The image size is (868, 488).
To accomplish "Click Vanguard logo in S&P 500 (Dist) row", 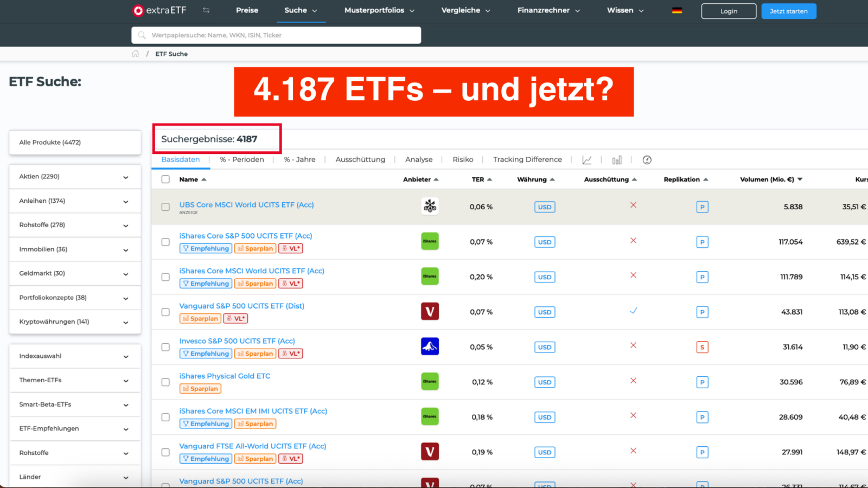I will tap(430, 311).
